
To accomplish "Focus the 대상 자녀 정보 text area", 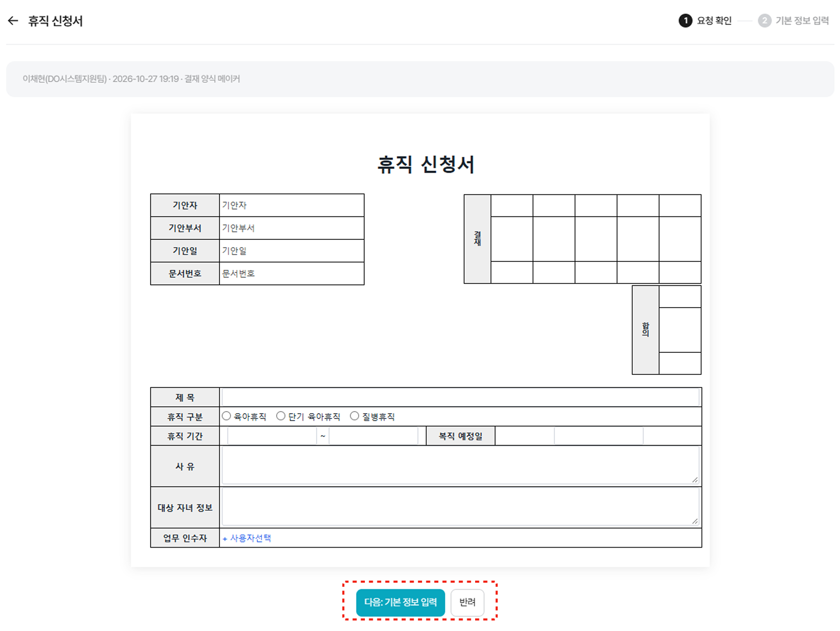I will pyautogui.click(x=460, y=507).
